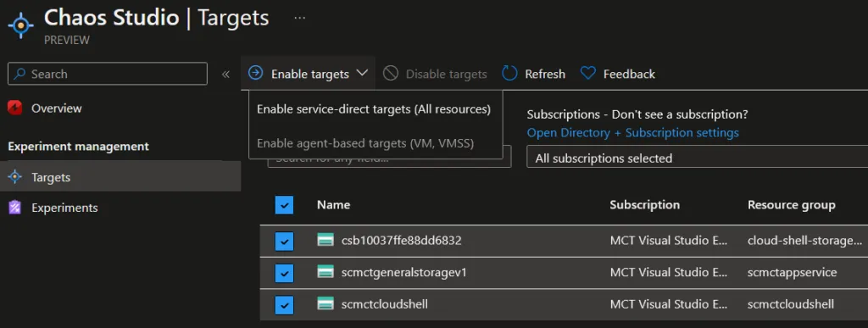Toggle the select-all checkbox in header

pos(284,205)
